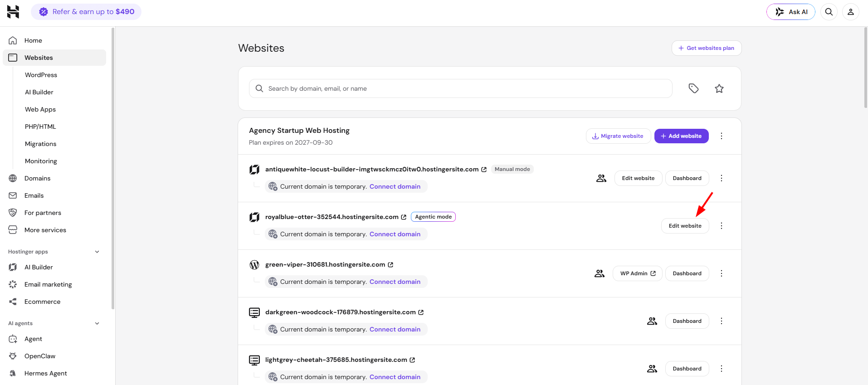This screenshot has height=385, width=868.
Task: Open Dashboard for antiquewhite-locust site
Action: [x=687, y=178]
